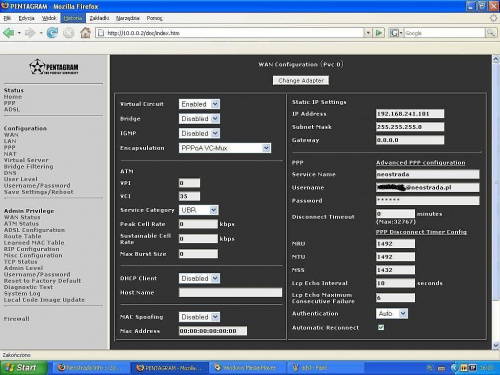The image size is (500, 375).
Task: Open the WAN configuration link
Action: tap(11, 135)
